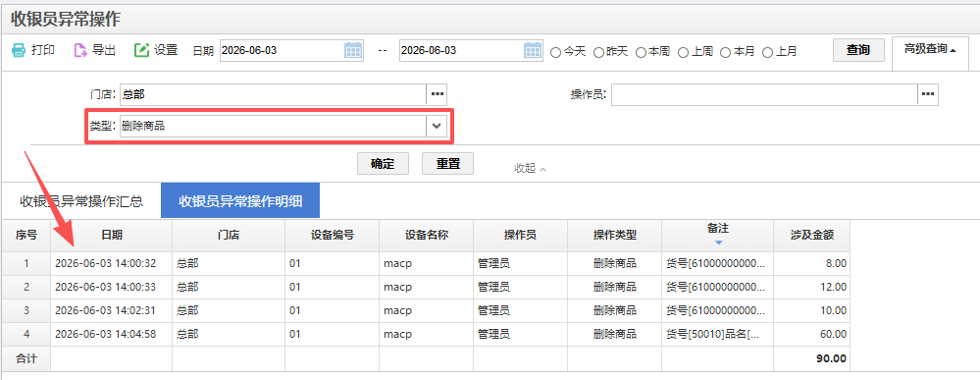The image size is (980, 380).
Task: Select row dated 2026-06-03 14:04:58
Action: [x=426, y=335]
